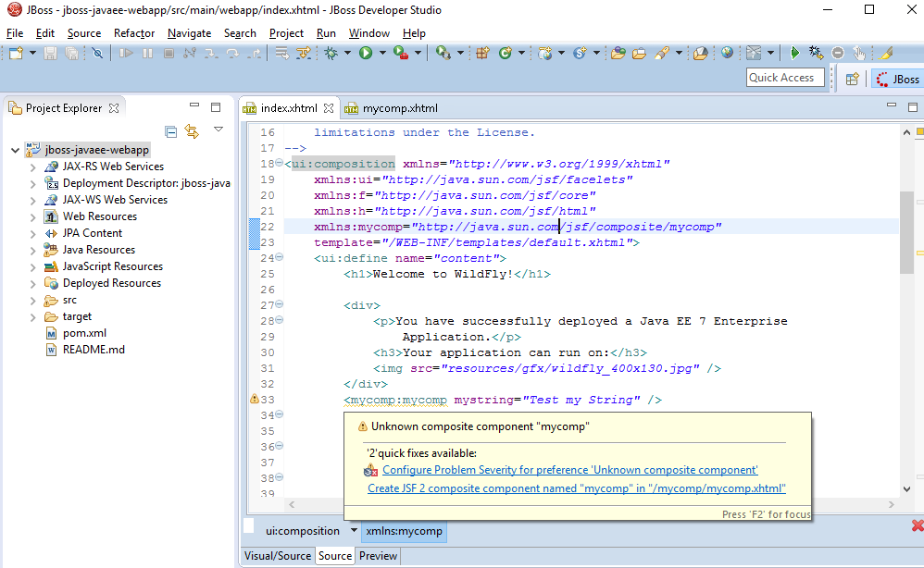
Task: Click the editor vertical scrollbar thumb
Action: coord(906,231)
